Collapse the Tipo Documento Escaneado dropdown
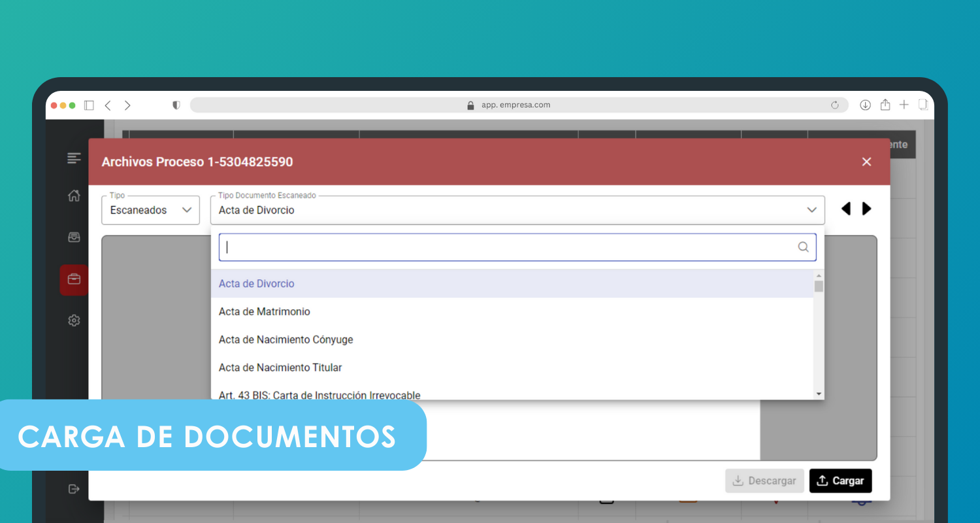This screenshot has width=980, height=523. point(811,210)
